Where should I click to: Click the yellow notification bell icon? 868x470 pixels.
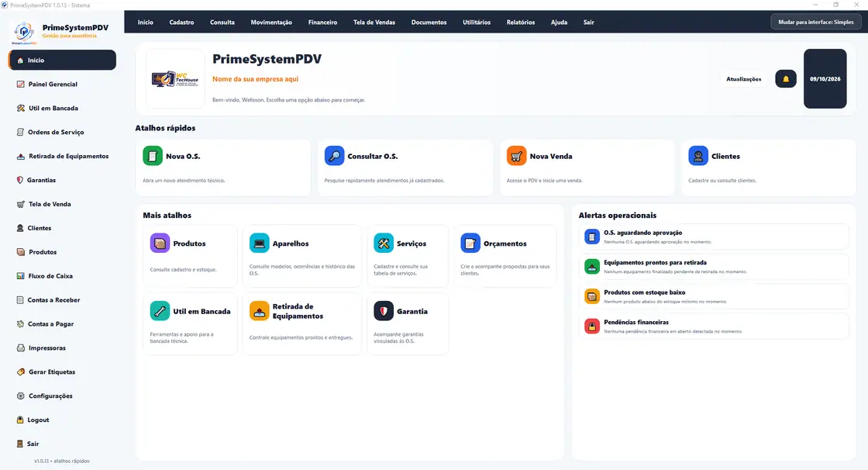tap(786, 78)
